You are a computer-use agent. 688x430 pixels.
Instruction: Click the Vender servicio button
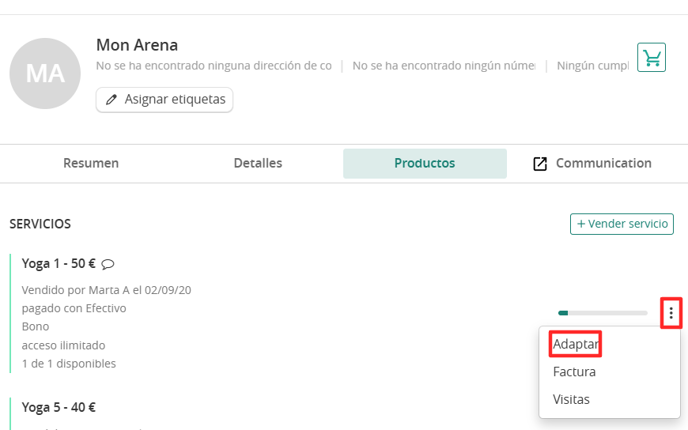point(622,224)
